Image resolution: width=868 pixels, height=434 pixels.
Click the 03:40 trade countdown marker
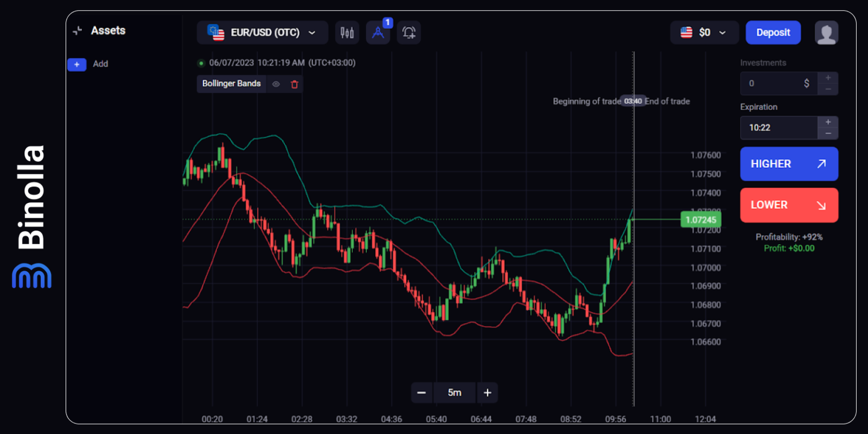[x=633, y=101]
